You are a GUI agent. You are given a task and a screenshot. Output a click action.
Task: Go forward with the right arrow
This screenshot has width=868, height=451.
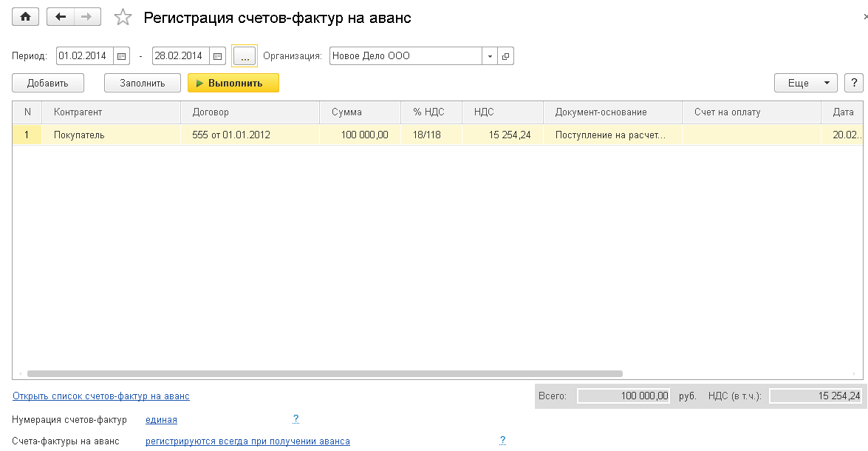coord(86,17)
